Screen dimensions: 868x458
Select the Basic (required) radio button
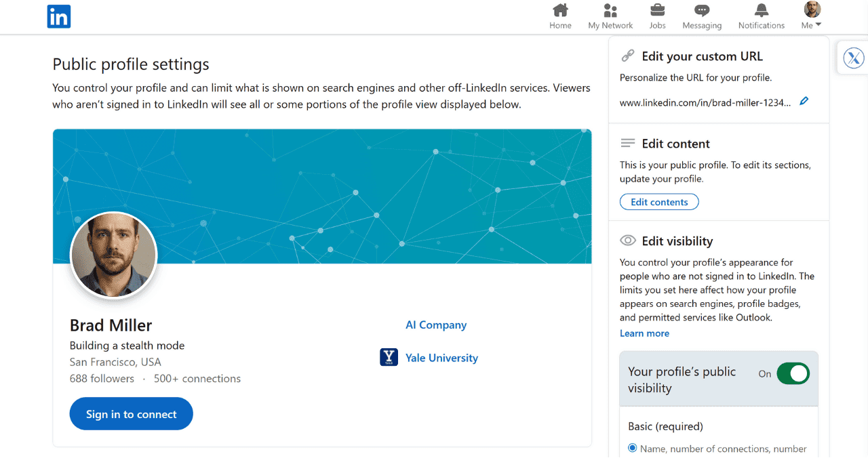click(632, 448)
